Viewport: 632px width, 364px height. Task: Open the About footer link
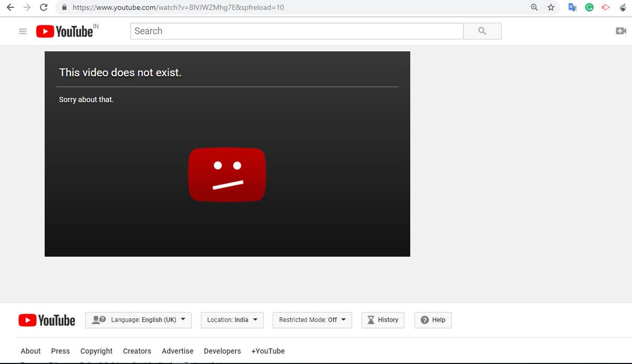[31, 351]
